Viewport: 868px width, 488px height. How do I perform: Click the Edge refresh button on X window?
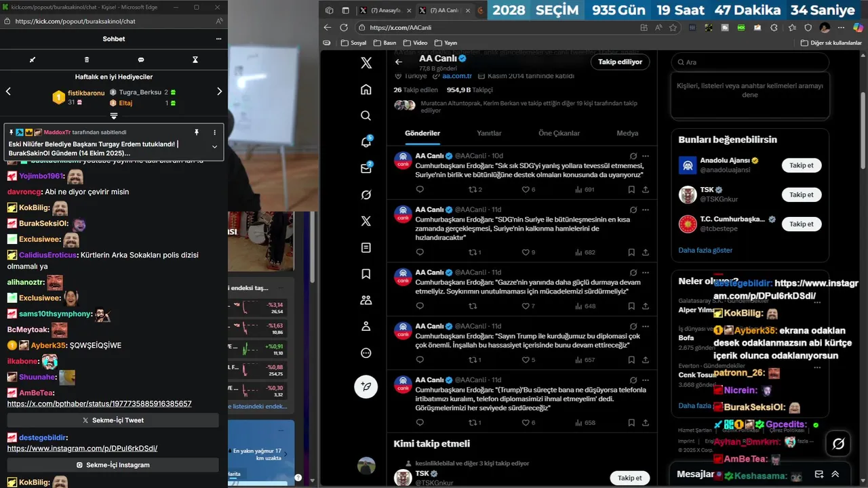[344, 28]
